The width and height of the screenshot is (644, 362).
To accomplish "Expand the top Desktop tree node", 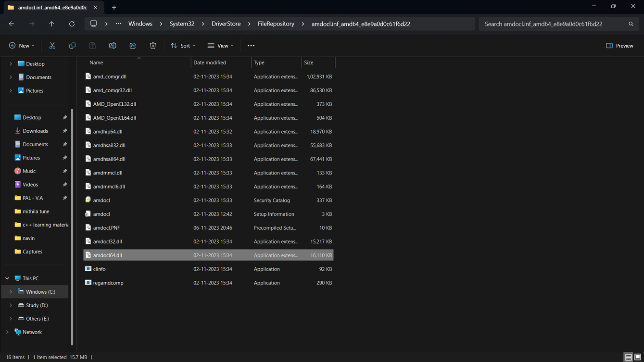I will pyautogui.click(x=11, y=64).
